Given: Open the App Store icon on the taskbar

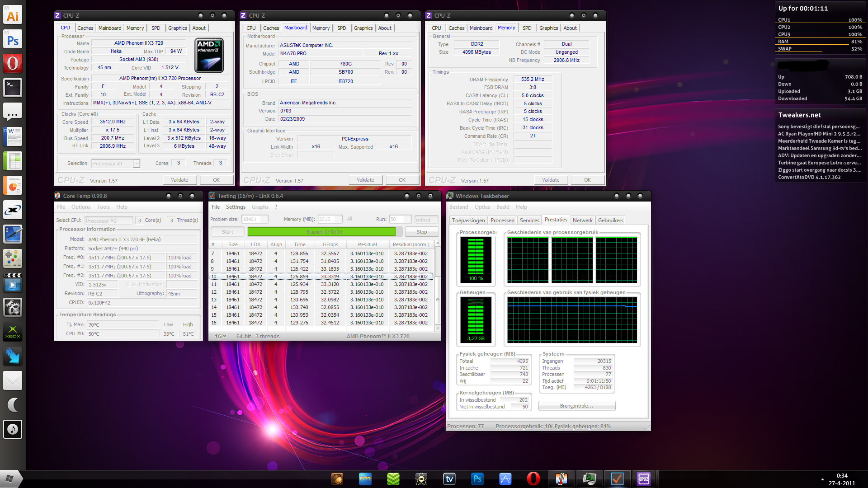Looking at the screenshot, I should coord(505,479).
